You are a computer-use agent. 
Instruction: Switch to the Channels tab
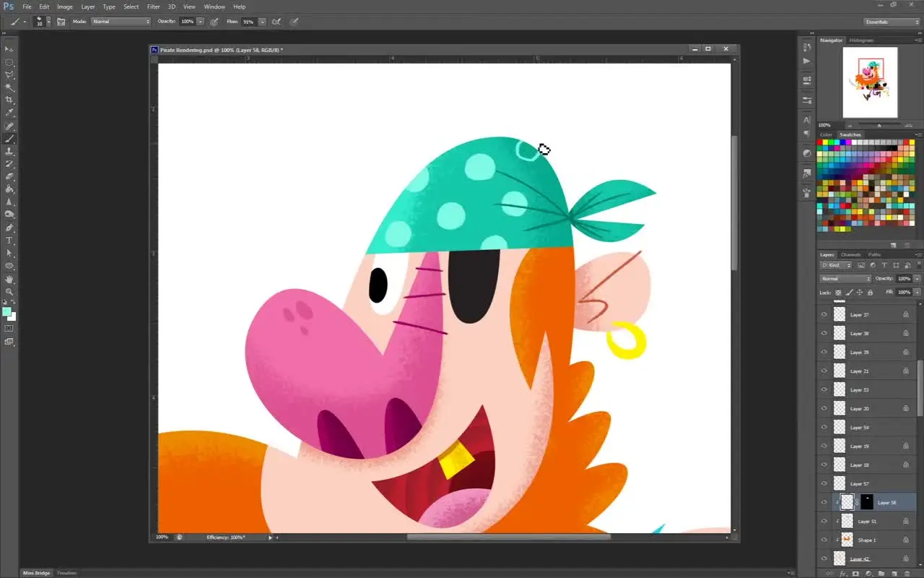850,254
